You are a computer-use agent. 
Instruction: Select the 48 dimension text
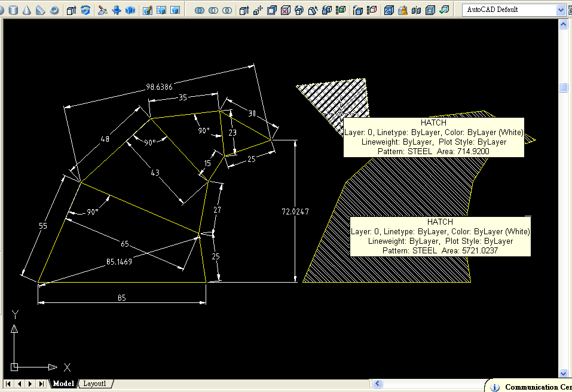click(105, 139)
